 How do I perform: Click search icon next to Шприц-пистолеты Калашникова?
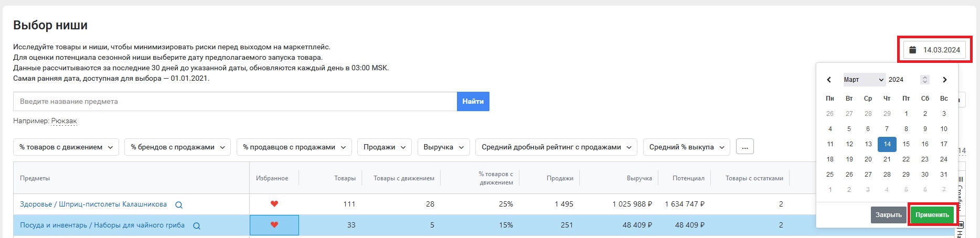point(179,205)
